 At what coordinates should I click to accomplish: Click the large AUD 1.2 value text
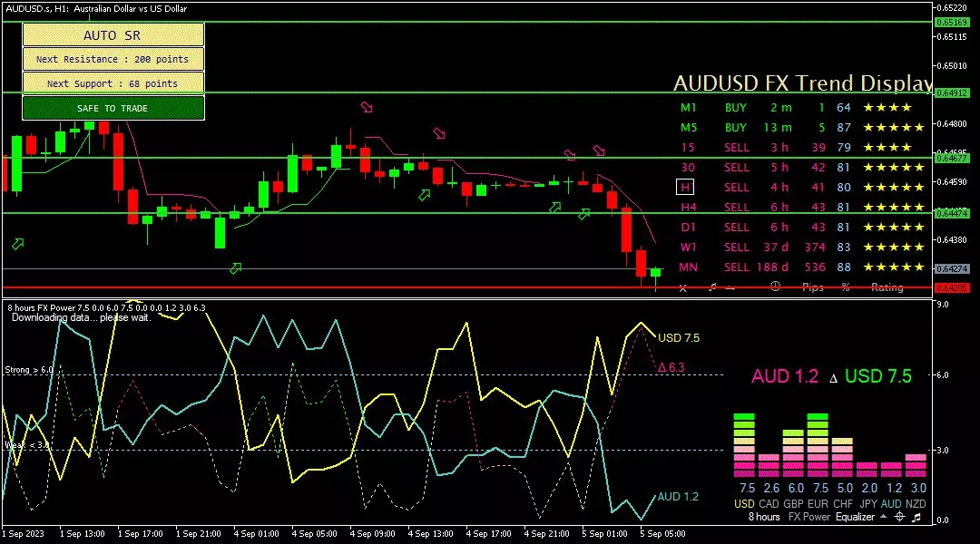tap(784, 376)
